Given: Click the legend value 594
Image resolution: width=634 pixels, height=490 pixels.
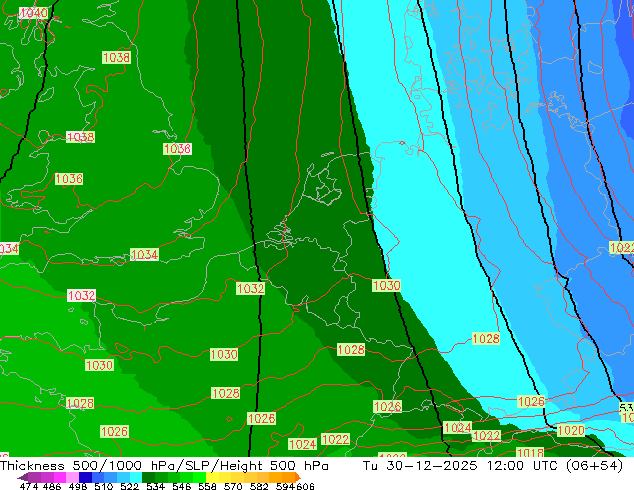Looking at the screenshot, I should (285, 486).
